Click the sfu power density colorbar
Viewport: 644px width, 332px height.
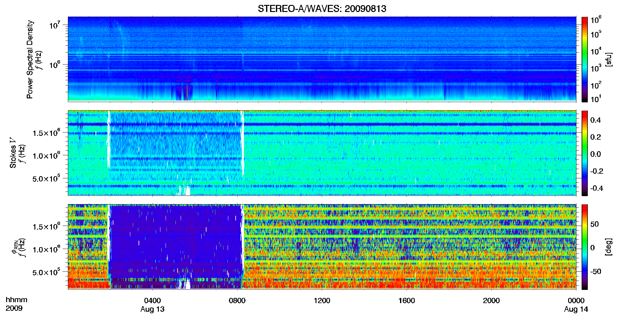click(x=585, y=59)
